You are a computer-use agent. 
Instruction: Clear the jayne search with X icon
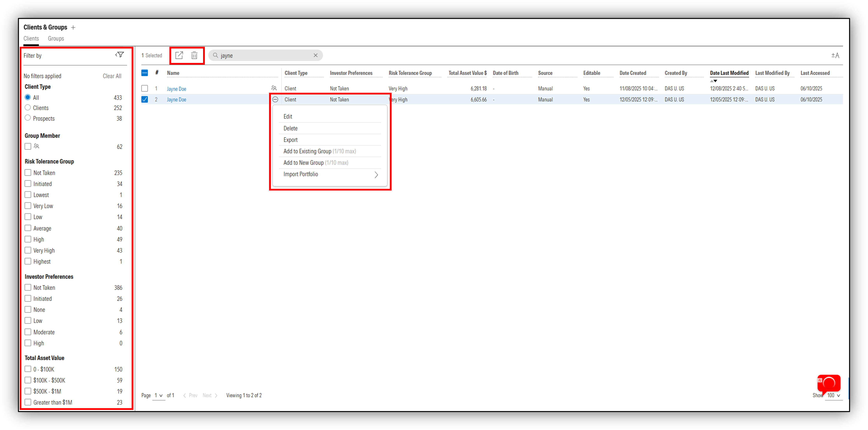coord(315,55)
